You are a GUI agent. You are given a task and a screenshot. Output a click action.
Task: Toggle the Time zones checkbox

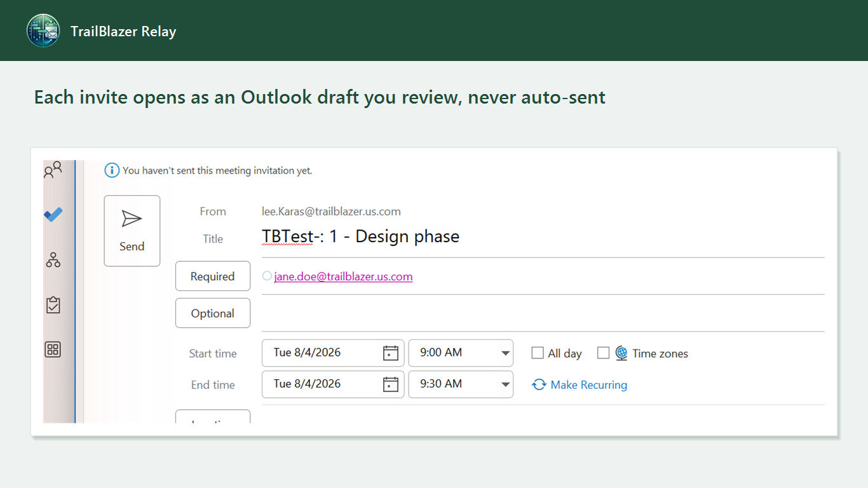(604, 353)
